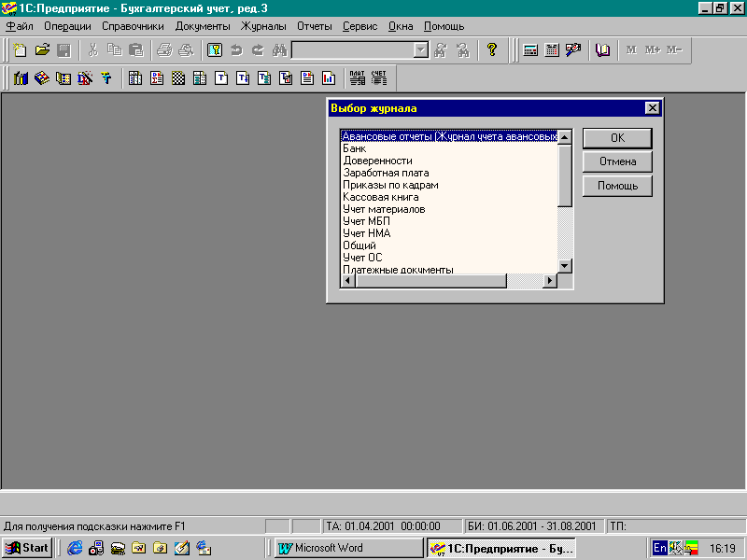Launch Internet Explorer from quick launch
Image resolution: width=747 pixels, height=560 pixels.
75,548
